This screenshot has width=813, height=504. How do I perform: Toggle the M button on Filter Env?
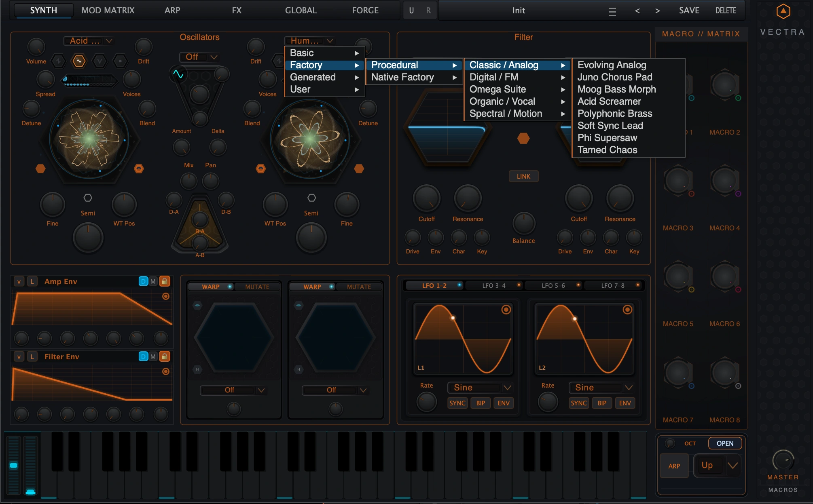point(153,356)
